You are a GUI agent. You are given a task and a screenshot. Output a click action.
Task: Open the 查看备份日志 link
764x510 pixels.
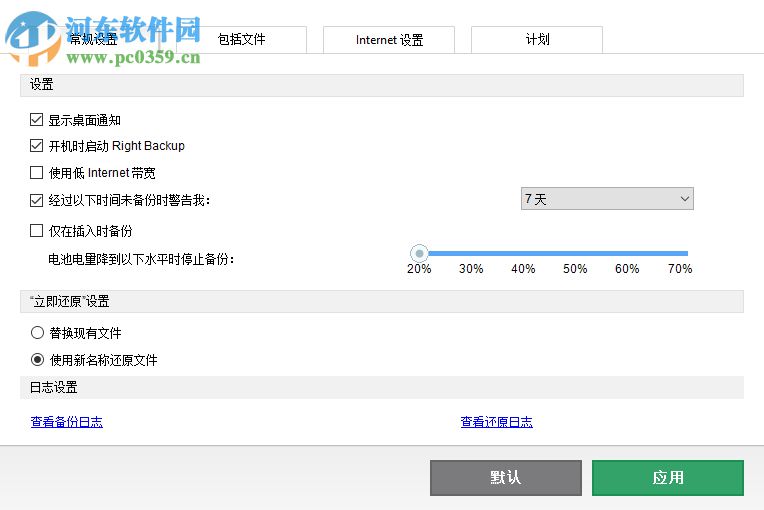pos(67,422)
